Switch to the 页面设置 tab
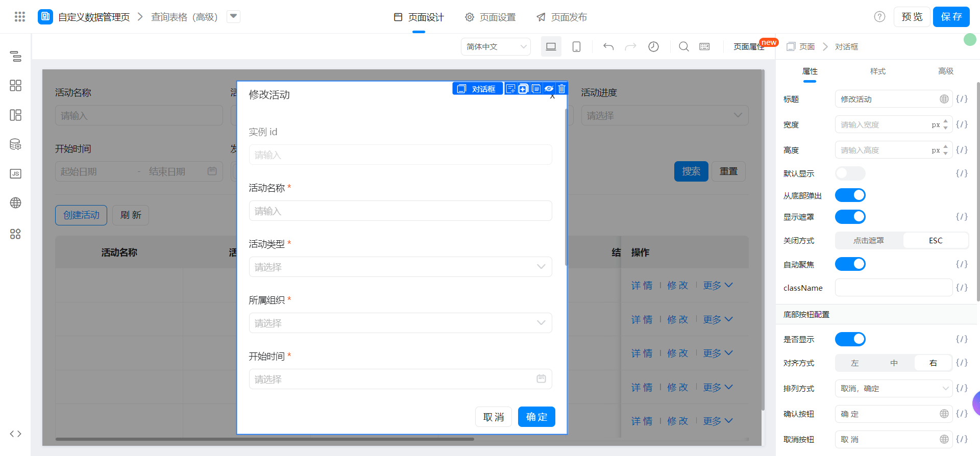The height and width of the screenshot is (456, 980). click(491, 17)
